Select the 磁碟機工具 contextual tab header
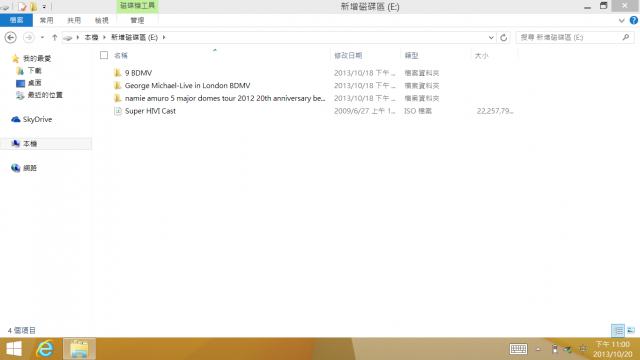 click(137, 6)
